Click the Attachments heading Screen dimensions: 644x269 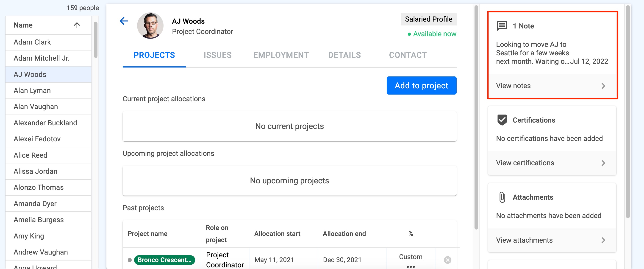(x=533, y=197)
